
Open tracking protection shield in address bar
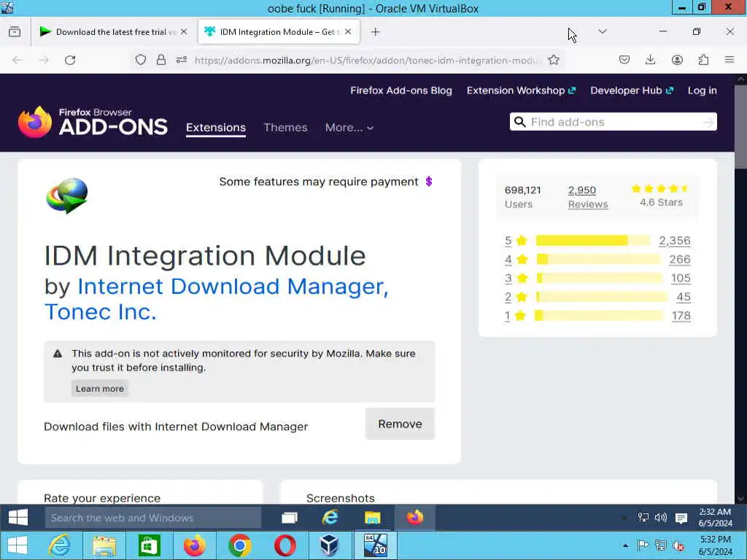[x=141, y=60]
